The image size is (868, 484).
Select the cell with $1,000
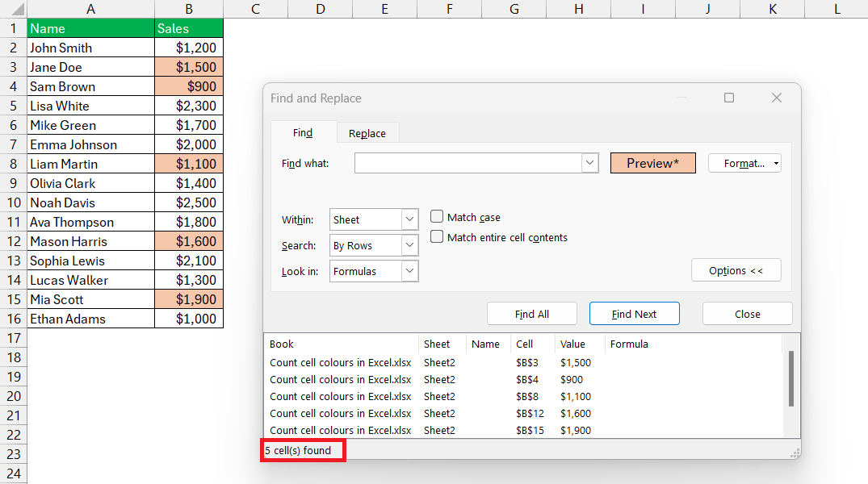tap(189, 319)
